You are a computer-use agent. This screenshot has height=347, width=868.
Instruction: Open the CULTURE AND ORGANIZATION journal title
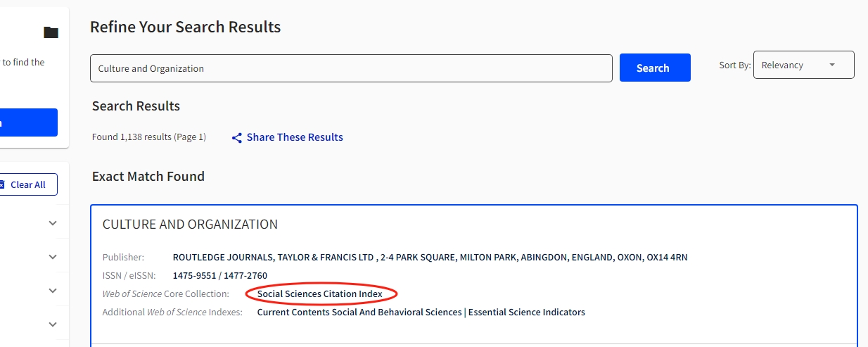[190, 225]
